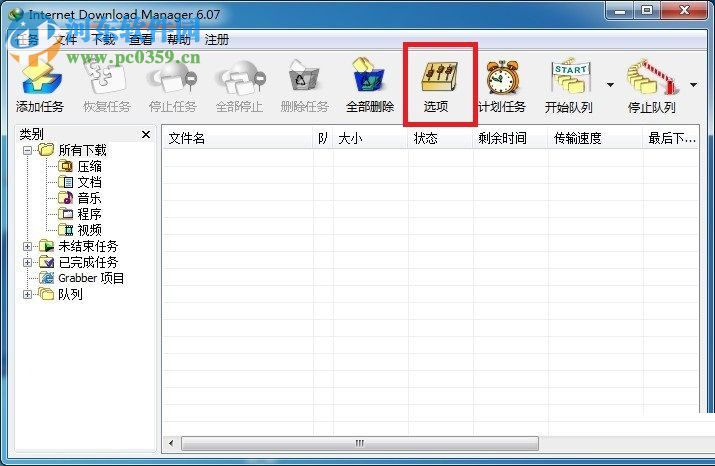The width and height of the screenshot is (715, 466).
Task: Maximize the Internet Download Manager window
Action: [647, 11]
